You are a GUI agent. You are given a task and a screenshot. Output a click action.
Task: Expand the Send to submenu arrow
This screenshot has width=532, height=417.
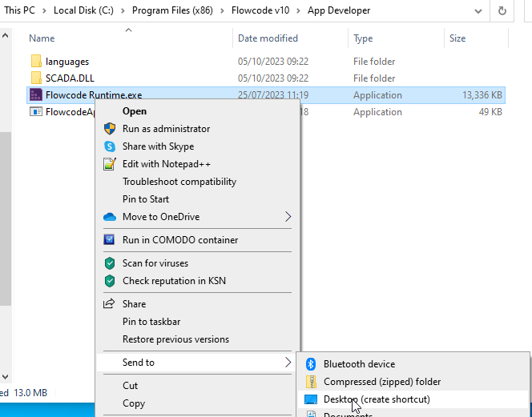tap(288, 363)
